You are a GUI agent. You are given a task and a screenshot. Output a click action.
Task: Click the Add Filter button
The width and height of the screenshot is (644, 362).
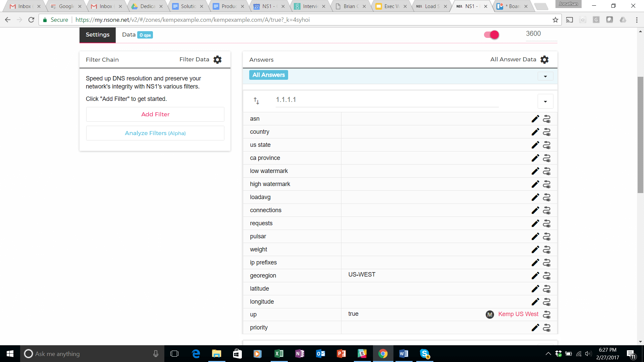point(155,114)
